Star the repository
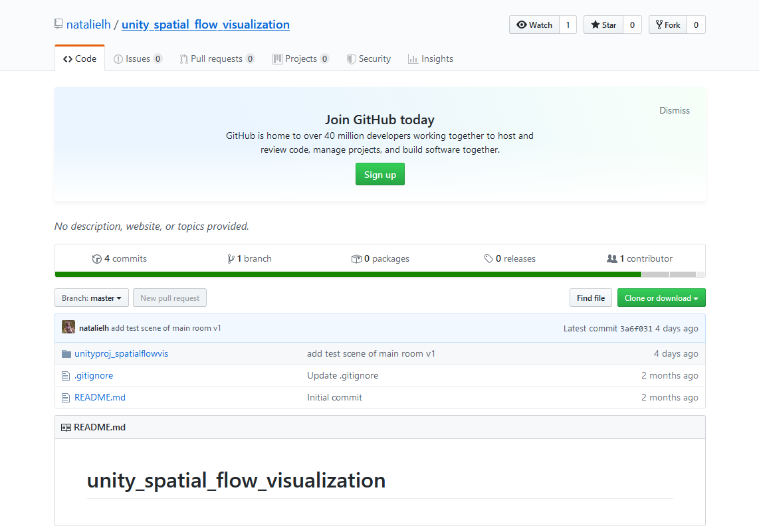This screenshot has width=759, height=532. tap(603, 25)
